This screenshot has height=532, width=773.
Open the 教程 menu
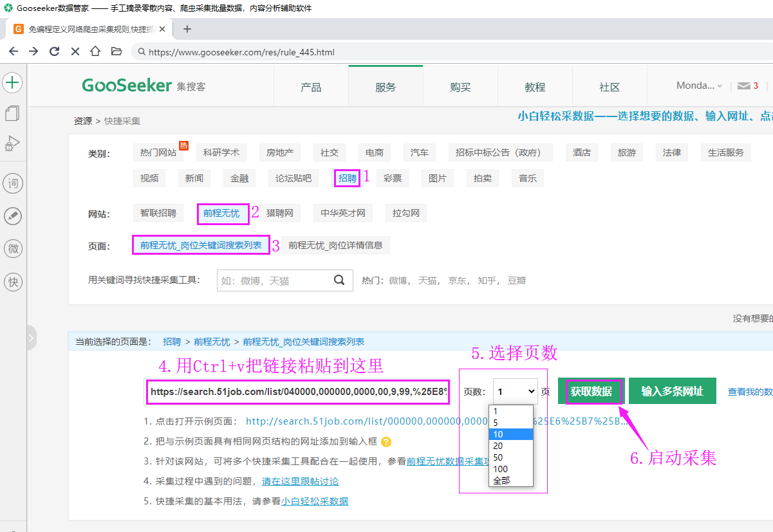[535, 87]
